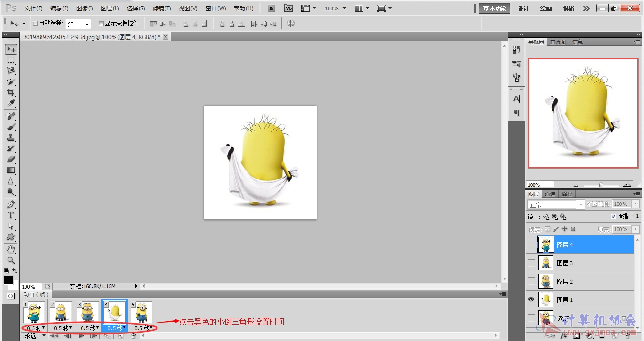Enable the 自动选择 checkbox
Screen dimensions: 644x341
pyautogui.click(x=35, y=24)
